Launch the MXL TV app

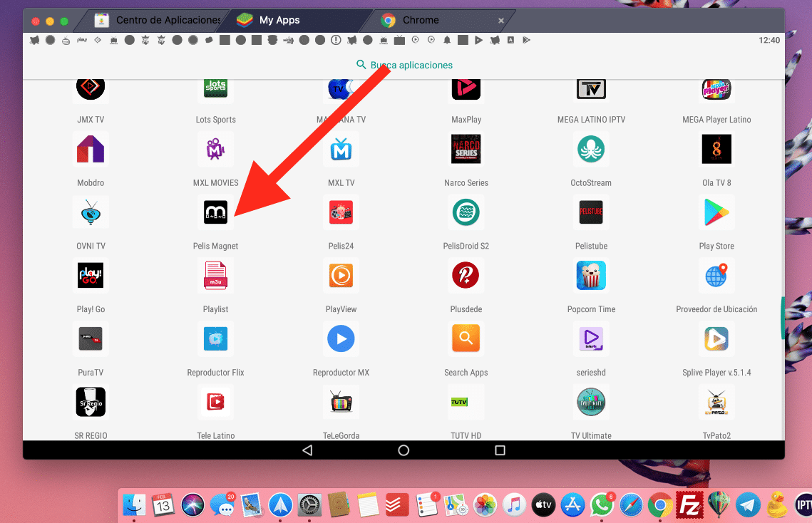pyautogui.click(x=341, y=150)
